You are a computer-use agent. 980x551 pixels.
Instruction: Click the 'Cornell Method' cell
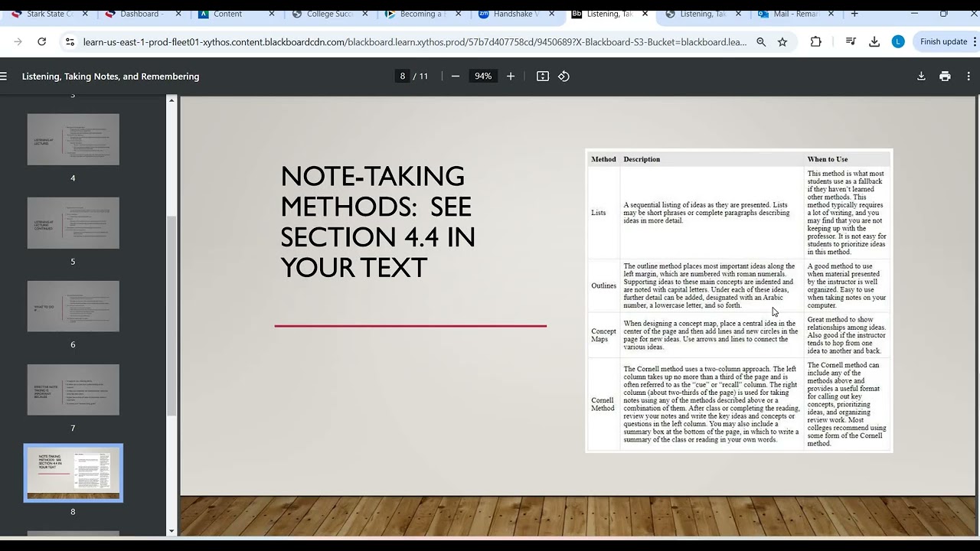coord(603,404)
